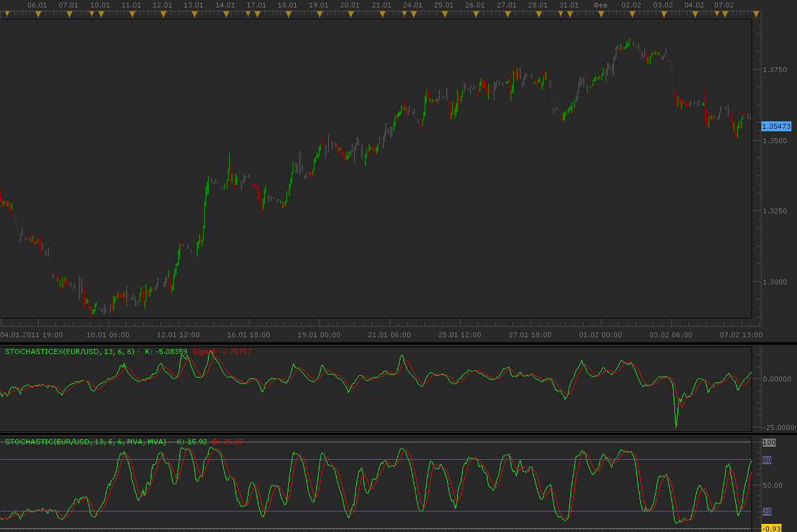Click the 1.3750 price axis label
The width and height of the screenshot is (797, 532).
click(775, 70)
